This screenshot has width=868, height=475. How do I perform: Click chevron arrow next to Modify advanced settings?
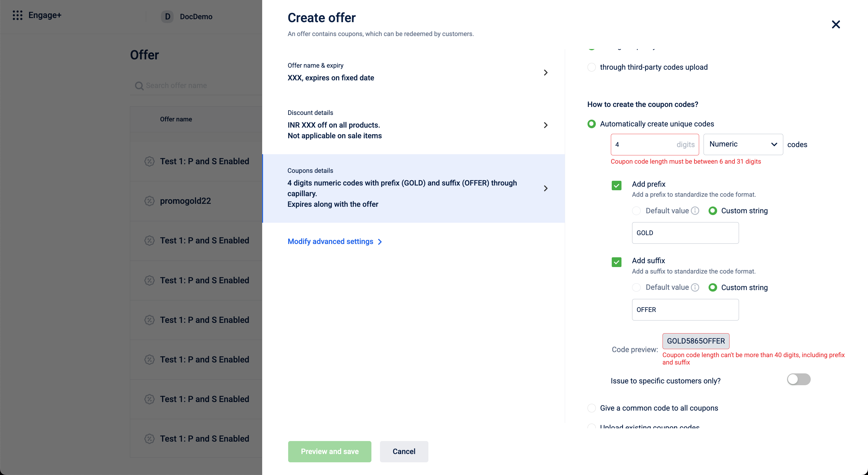tap(380, 242)
